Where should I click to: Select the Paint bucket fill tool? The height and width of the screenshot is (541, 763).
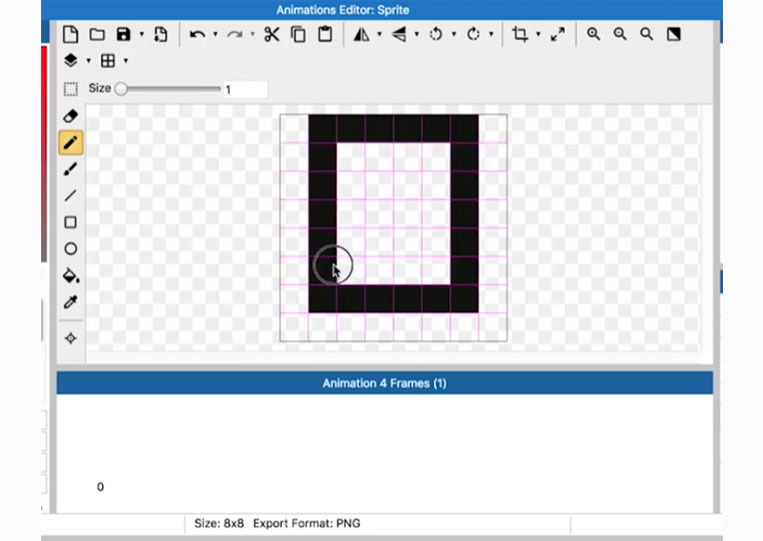pyautogui.click(x=71, y=275)
